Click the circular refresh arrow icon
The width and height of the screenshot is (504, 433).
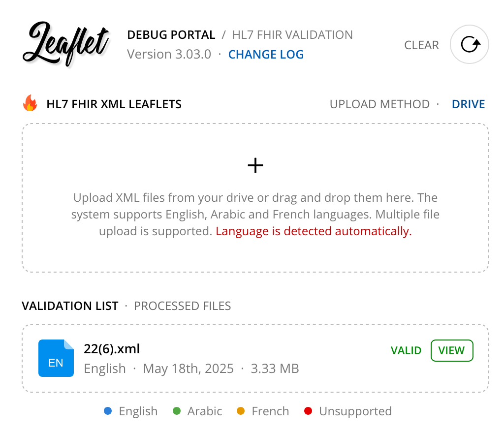(x=469, y=44)
